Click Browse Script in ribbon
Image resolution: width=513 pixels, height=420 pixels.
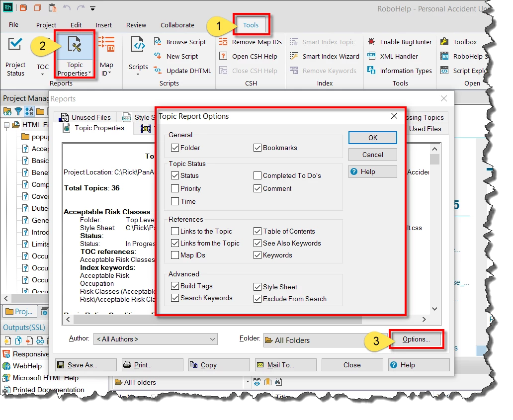[x=180, y=42]
